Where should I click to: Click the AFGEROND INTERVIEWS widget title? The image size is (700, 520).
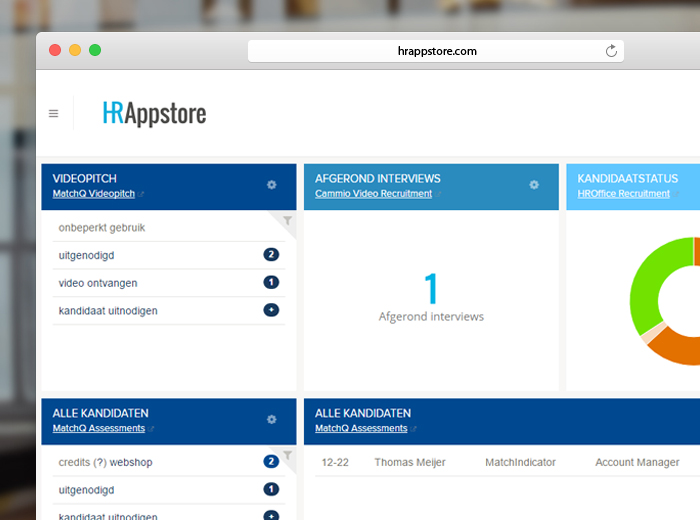378,179
